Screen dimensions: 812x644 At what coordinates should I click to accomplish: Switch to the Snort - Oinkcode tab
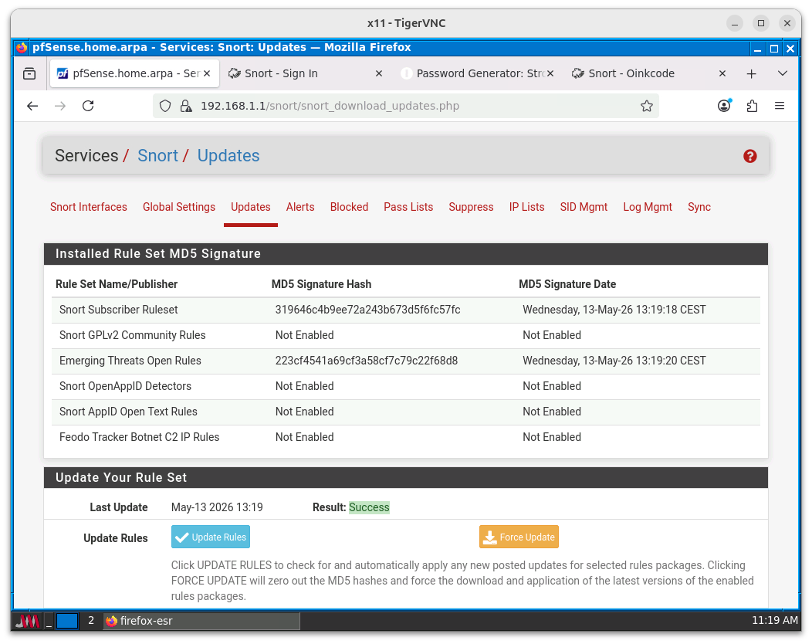649,73
